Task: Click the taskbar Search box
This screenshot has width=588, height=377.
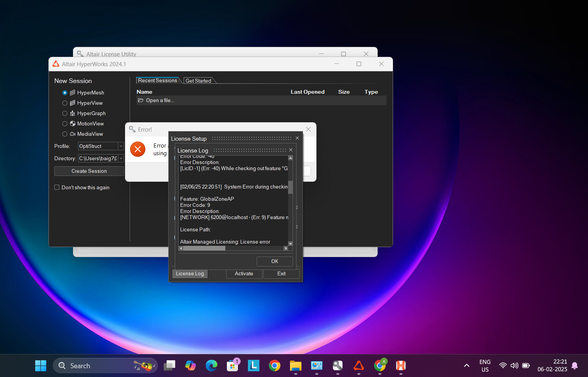Action: tap(105, 366)
